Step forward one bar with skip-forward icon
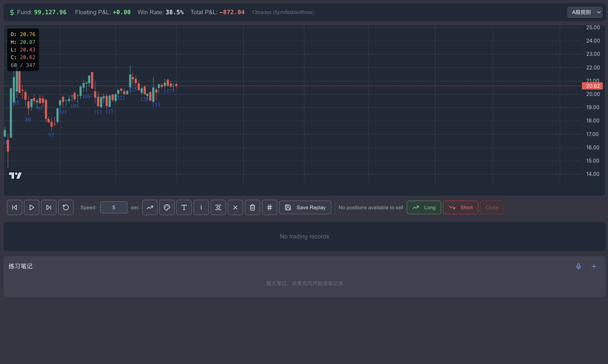608x364 pixels. (49, 208)
